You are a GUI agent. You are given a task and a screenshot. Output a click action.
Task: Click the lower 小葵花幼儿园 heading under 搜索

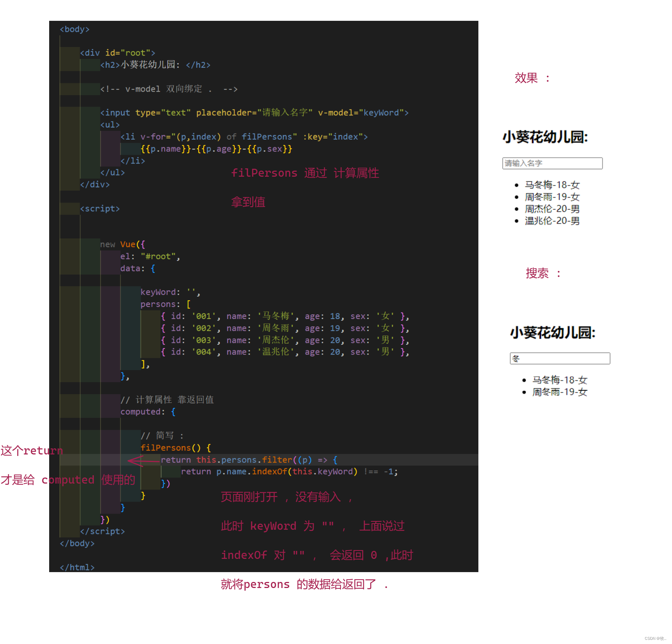552,333
